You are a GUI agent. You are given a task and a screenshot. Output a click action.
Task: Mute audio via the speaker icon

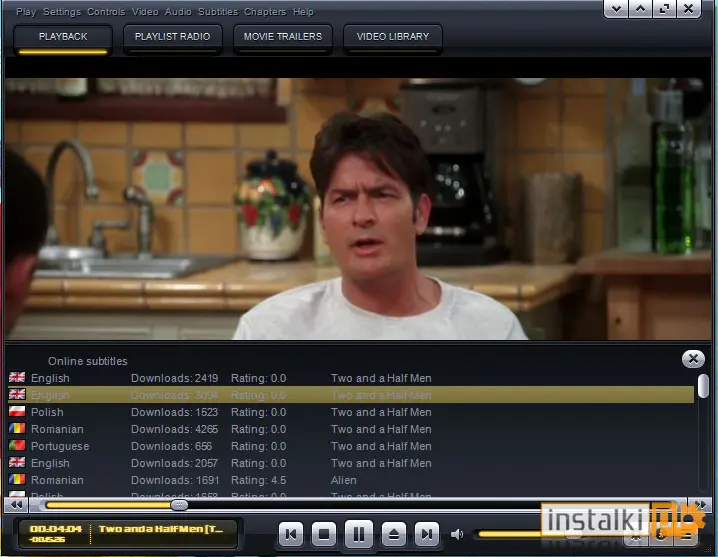pyautogui.click(x=457, y=534)
